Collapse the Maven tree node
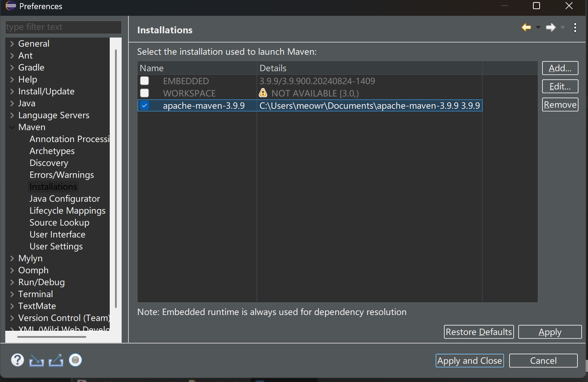This screenshot has width=588, height=382. [12, 127]
